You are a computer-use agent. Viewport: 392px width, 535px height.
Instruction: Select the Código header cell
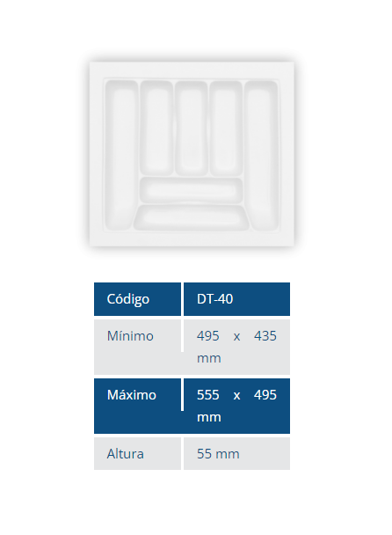click(x=137, y=299)
